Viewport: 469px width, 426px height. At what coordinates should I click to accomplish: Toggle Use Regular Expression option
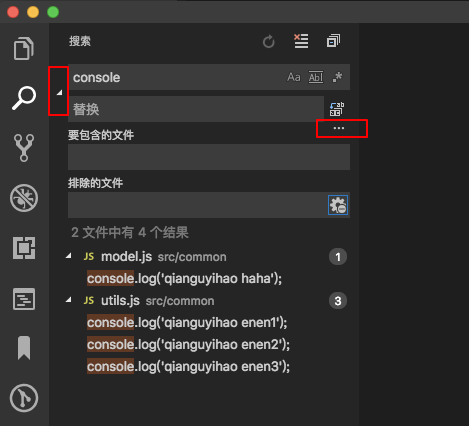337,77
